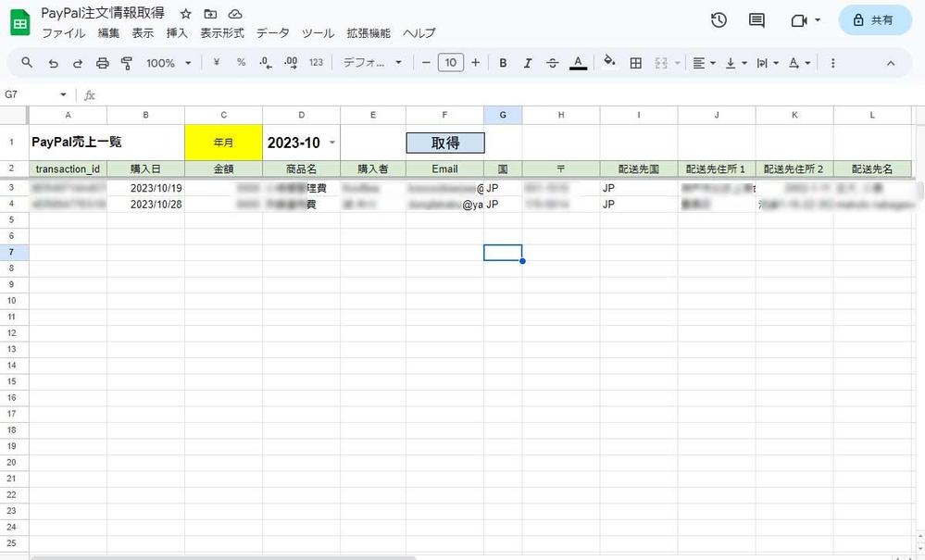925x560 pixels.
Task: Open the text rotation dropdown
Action: click(x=799, y=63)
